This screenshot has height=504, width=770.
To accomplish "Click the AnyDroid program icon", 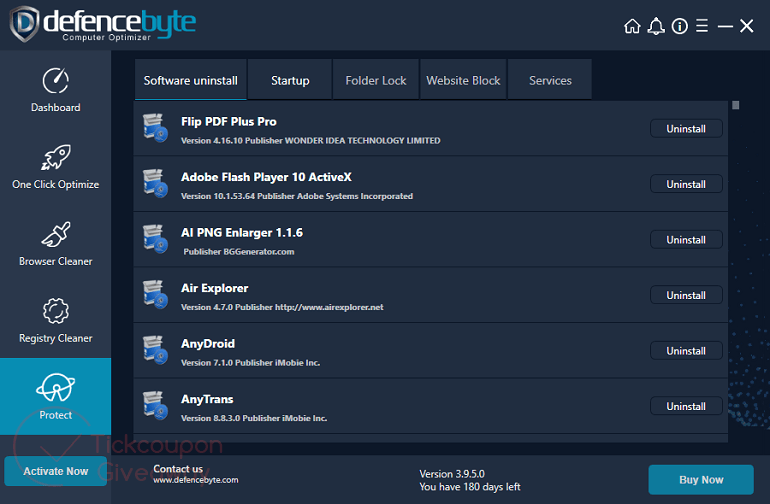I will [155, 350].
